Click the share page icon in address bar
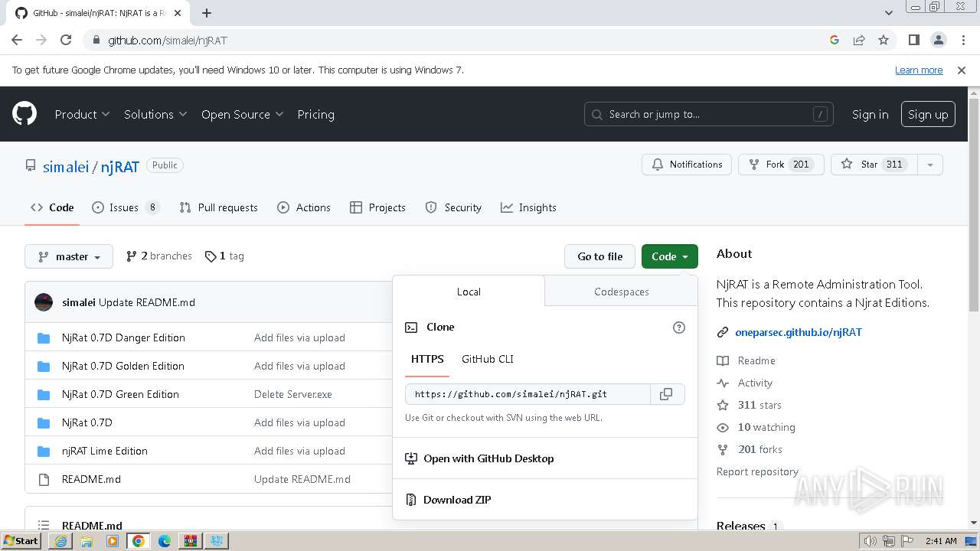 [859, 40]
